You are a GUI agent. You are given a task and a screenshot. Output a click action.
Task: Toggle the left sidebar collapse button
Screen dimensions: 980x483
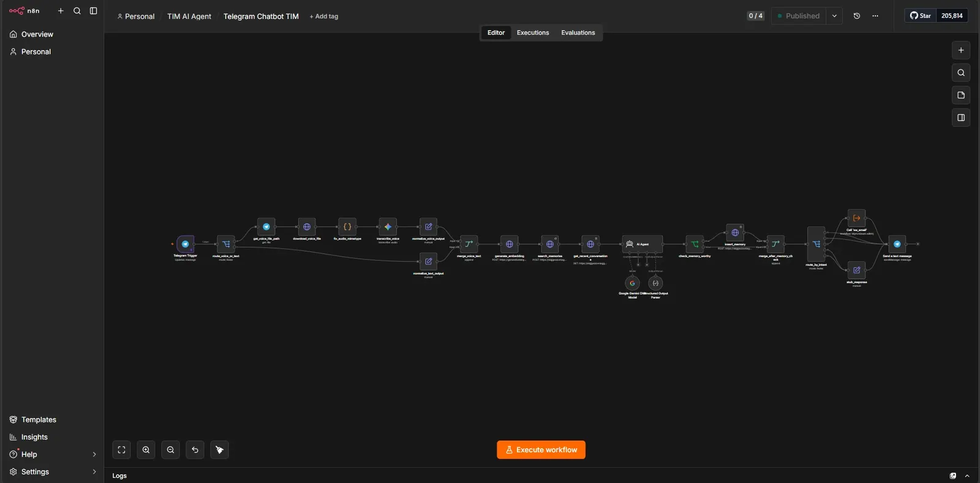(x=93, y=11)
